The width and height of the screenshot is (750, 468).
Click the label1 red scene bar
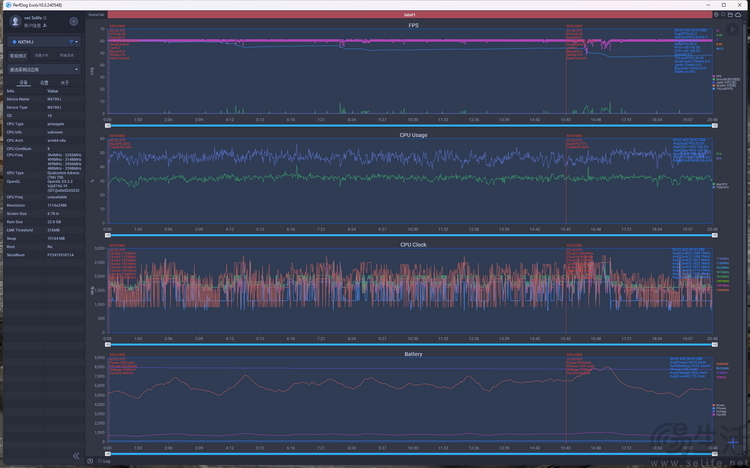coord(410,15)
